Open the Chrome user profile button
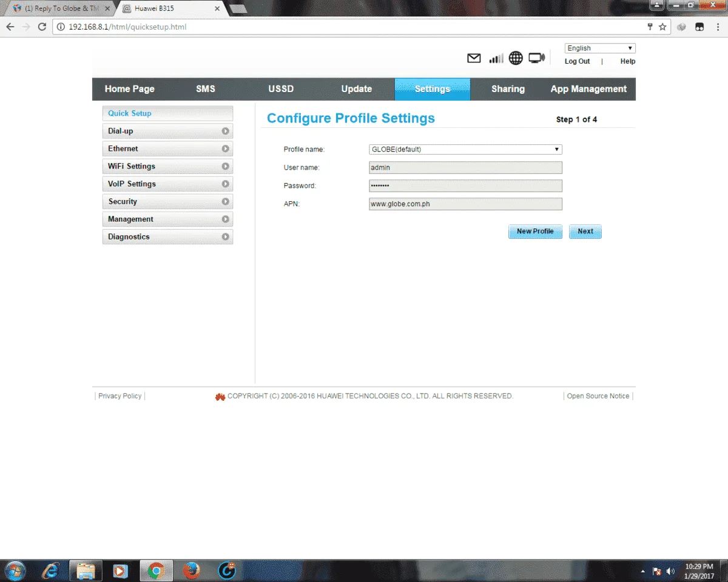The width and height of the screenshot is (728, 582). 657,5
